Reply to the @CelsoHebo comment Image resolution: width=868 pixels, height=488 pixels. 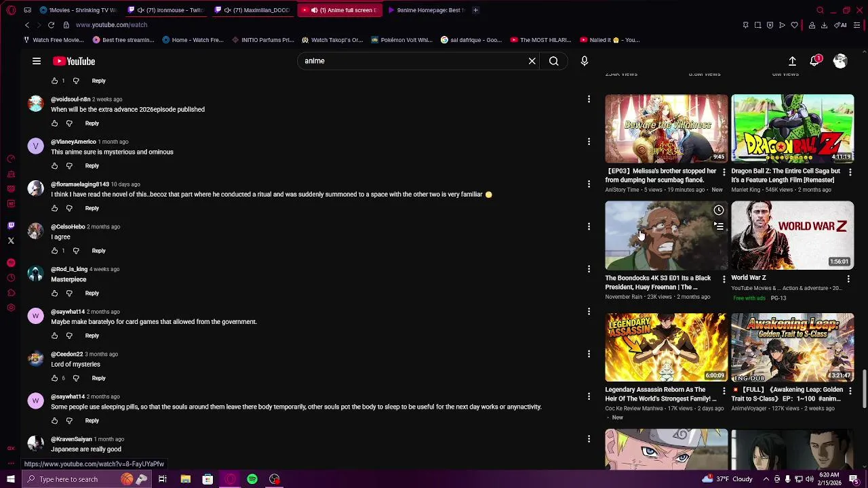[x=99, y=251]
